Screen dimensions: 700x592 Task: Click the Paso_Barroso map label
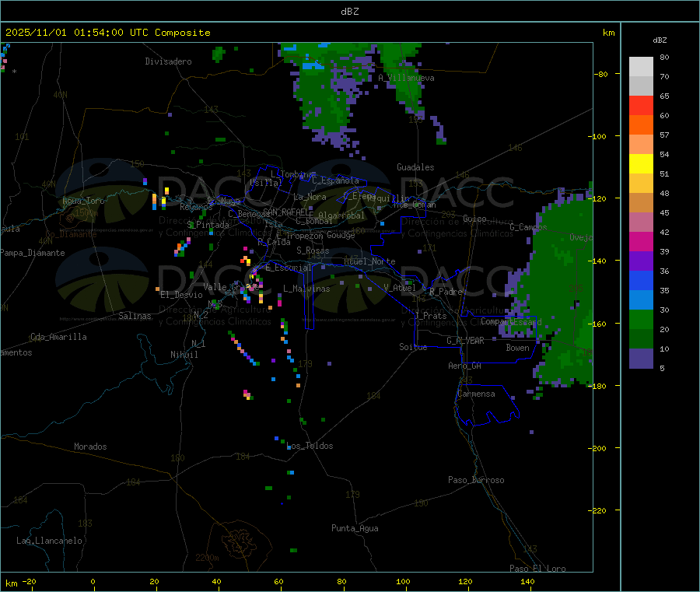(476, 480)
